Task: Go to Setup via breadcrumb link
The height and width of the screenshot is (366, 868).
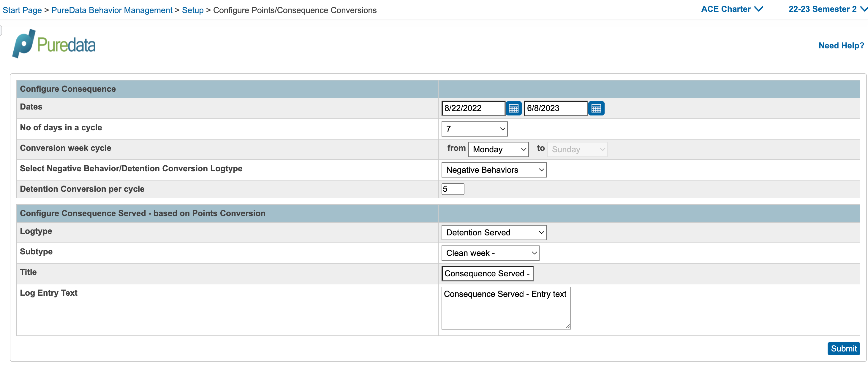Action: click(x=193, y=10)
